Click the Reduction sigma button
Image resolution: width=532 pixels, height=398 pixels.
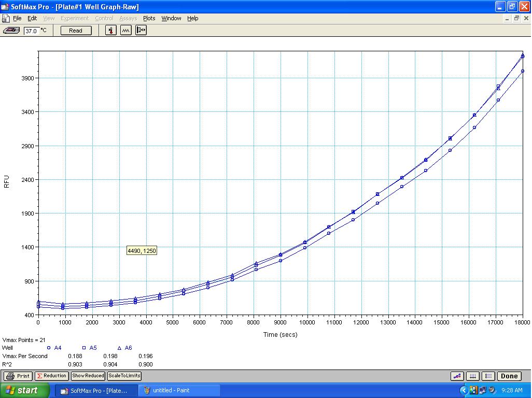point(51,376)
